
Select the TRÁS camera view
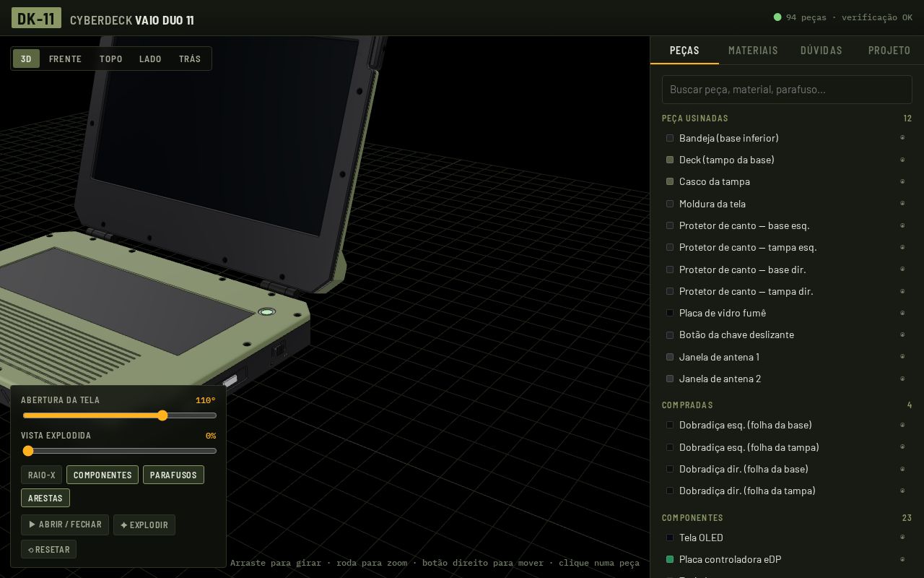[190, 59]
